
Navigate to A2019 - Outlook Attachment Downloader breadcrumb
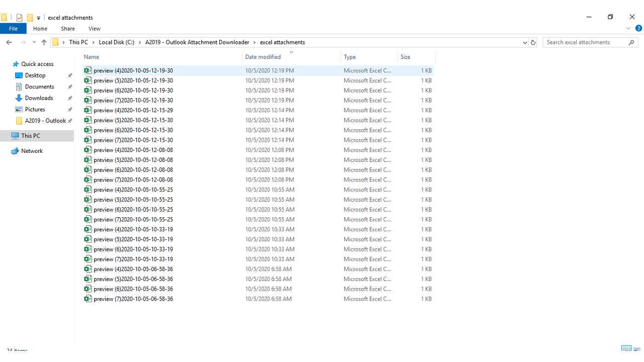pos(197,42)
